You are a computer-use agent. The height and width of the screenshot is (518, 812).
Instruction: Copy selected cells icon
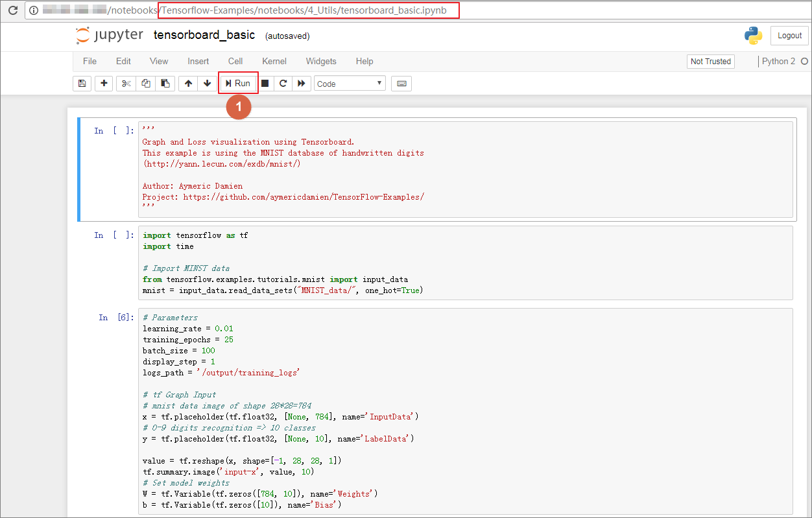tap(146, 84)
